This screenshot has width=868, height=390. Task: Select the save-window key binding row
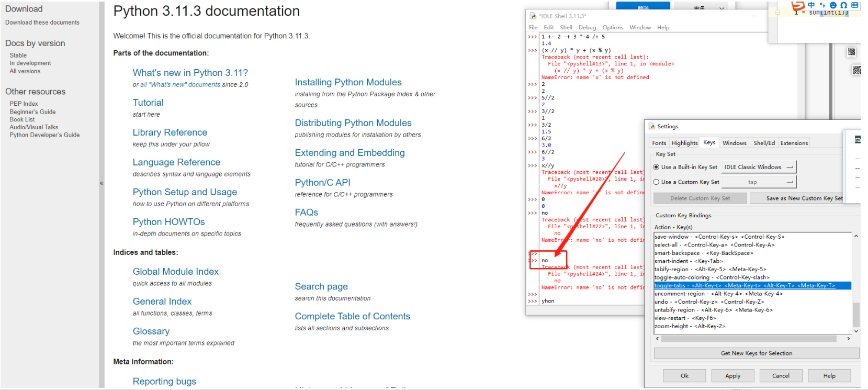(753, 237)
